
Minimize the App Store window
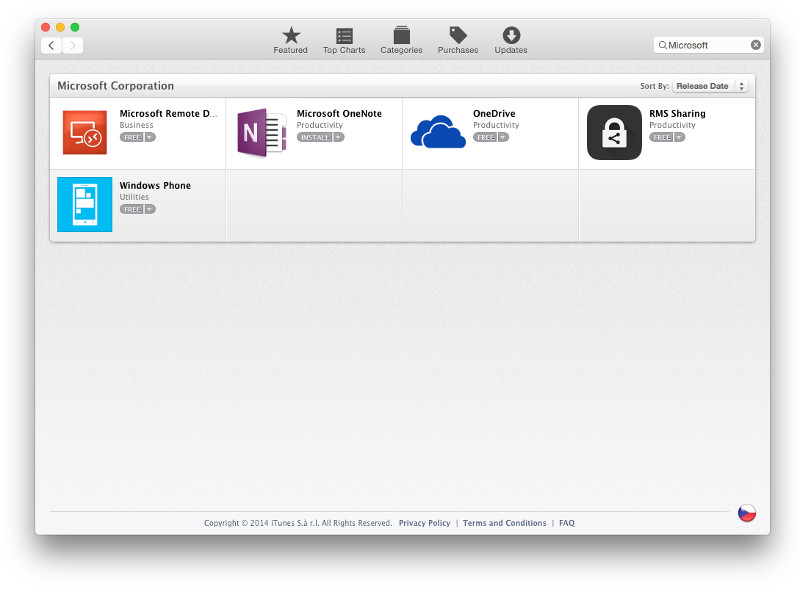tap(60, 27)
